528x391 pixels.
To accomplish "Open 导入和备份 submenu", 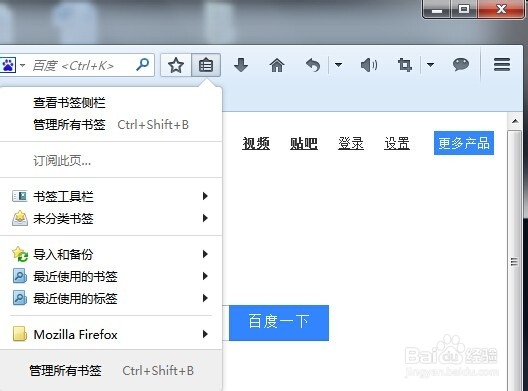I will click(111, 254).
